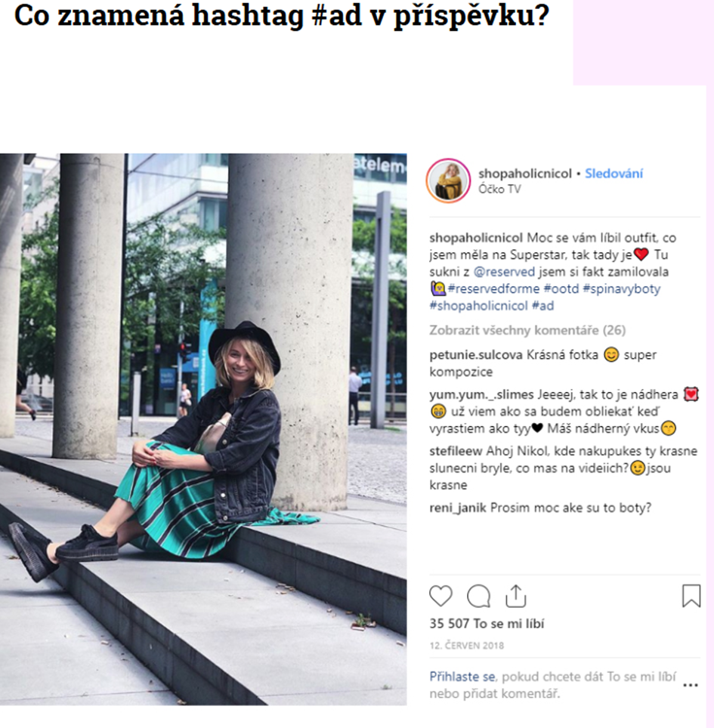
Task: Open the #ootd hashtag
Action: coord(561,288)
